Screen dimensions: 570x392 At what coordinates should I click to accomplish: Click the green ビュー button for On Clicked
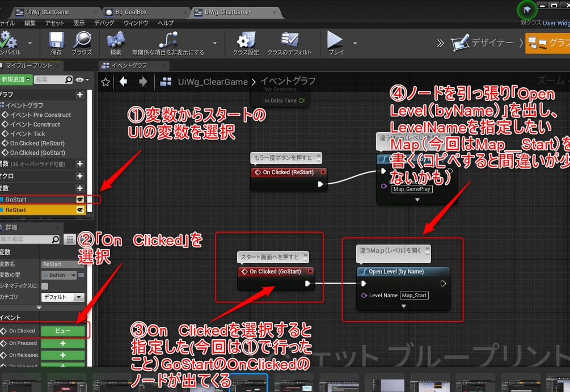(62, 331)
